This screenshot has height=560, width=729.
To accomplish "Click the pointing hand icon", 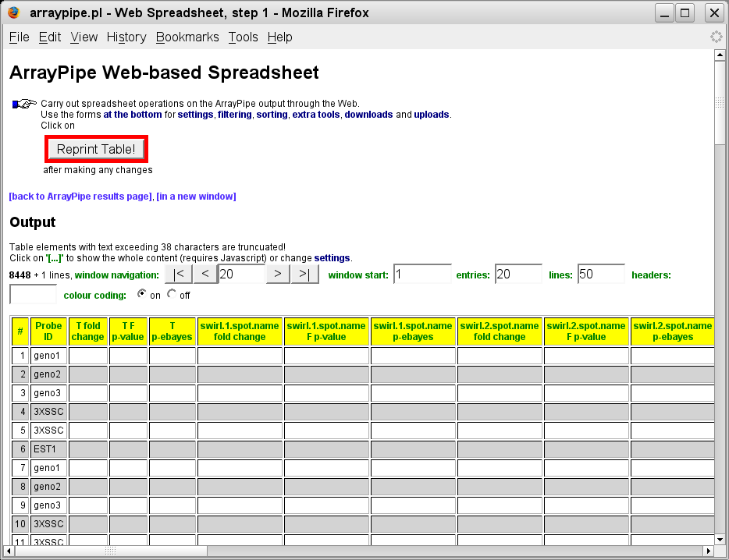I will (24, 104).
